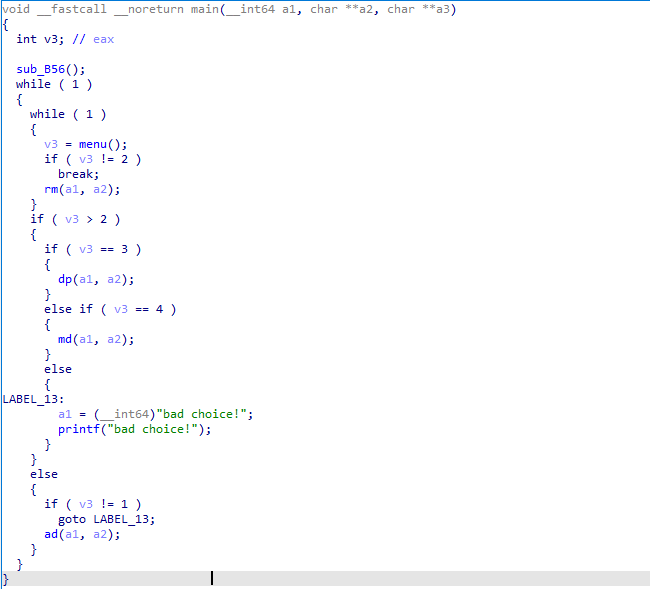Click the __int64 a1 parameter
Image resolution: width=650 pixels, height=589 pixels.
point(261,9)
